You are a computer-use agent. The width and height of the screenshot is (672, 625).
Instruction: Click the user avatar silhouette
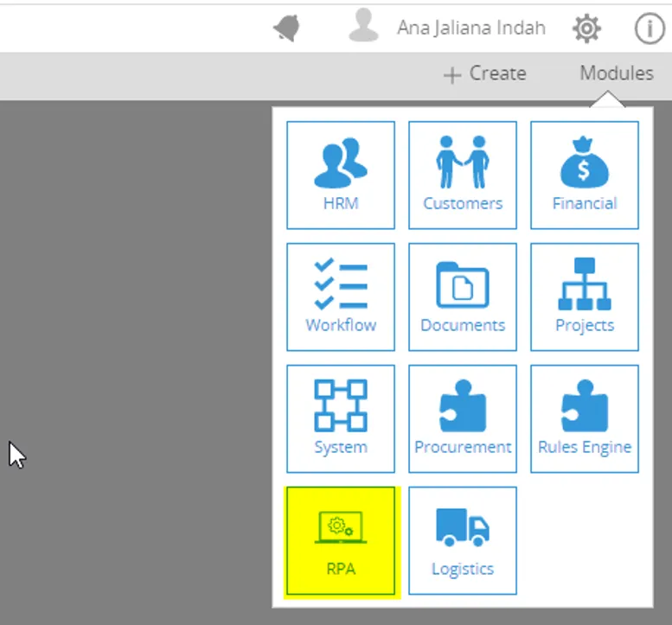(x=363, y=27)
